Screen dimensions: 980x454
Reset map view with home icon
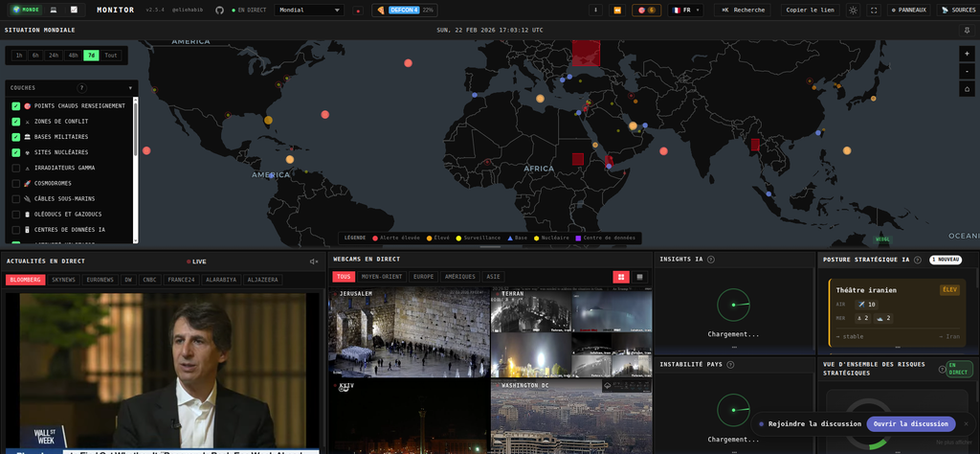[967, 88]
